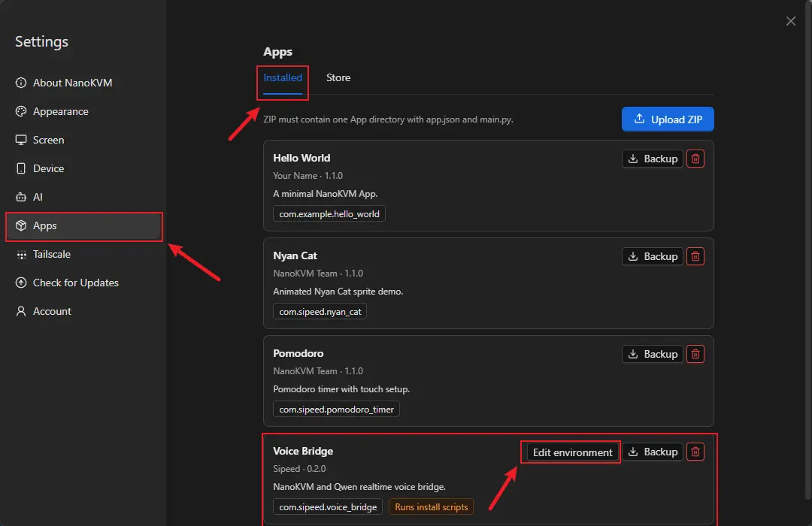Click the ZIP requirements hint text
This screenshot has width=812, height=526.
[x=388, y=119]
